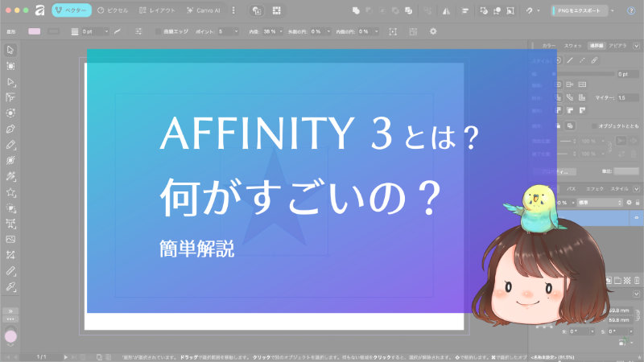Toggle the 曲線エッジ checkbox
This screenshot has width=644, height=362.
(x=158, y=31)
